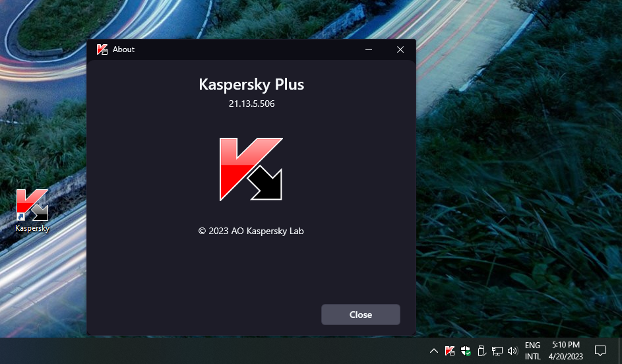
Task: Open the Kaspersky desktop shortcut
Action: (32, 210)
